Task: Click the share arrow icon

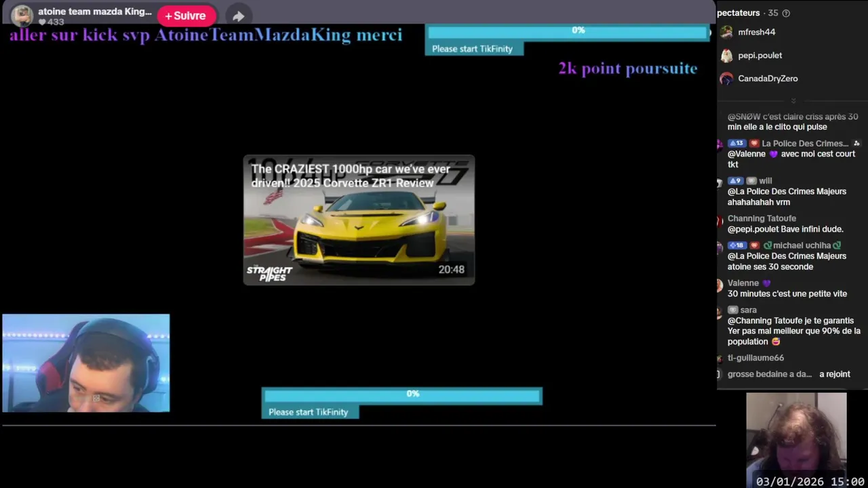Action: [x=238, y=16]
